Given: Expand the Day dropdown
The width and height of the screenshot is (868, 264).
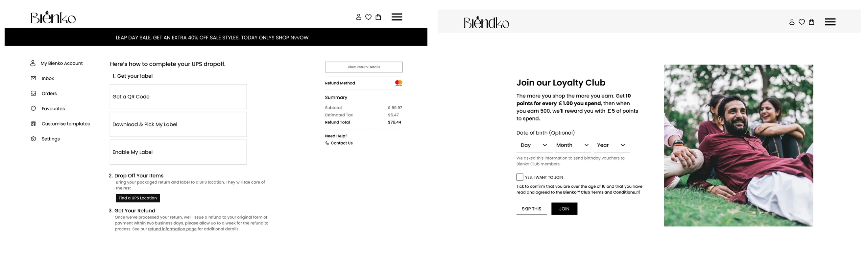Looking at the screenshot, I should (534, 145).
